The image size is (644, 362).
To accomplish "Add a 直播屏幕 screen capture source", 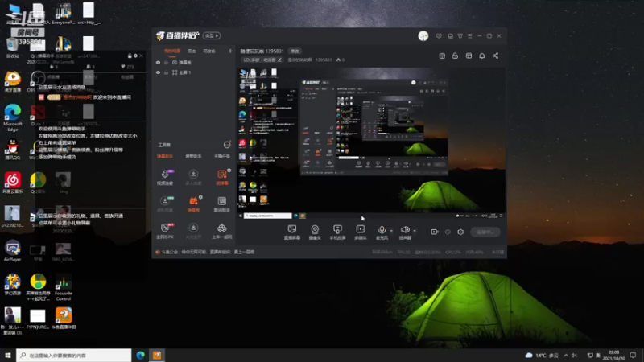I will coord(292,232).
